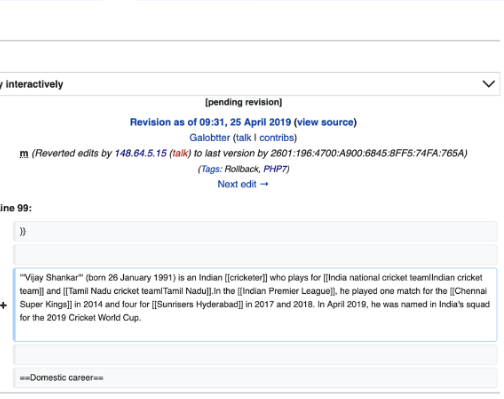View Galobtter's contribs
Image resolution: width=504 pixels, height=399 pixels.
pyautogui.click(x=277, y=138)
